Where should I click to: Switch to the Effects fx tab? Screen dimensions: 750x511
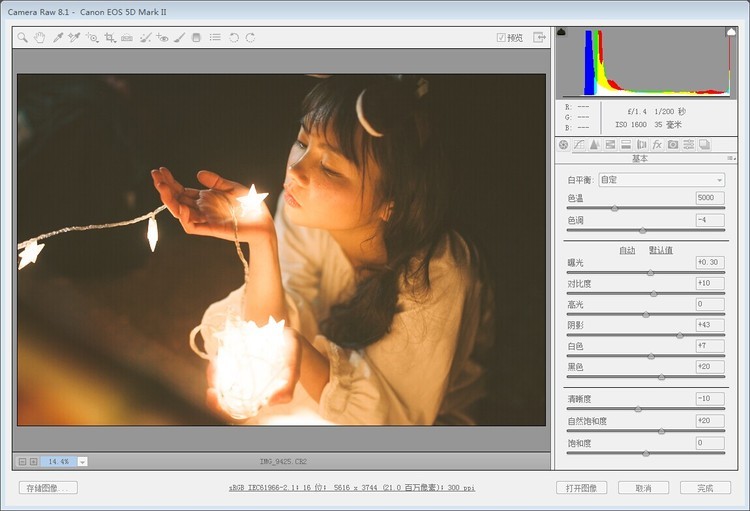[x=657, y=145]
